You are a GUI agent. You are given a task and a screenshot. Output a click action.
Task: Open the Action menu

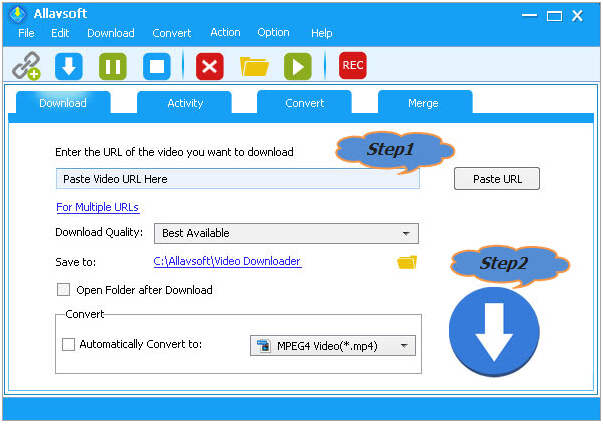pos(225,32)
